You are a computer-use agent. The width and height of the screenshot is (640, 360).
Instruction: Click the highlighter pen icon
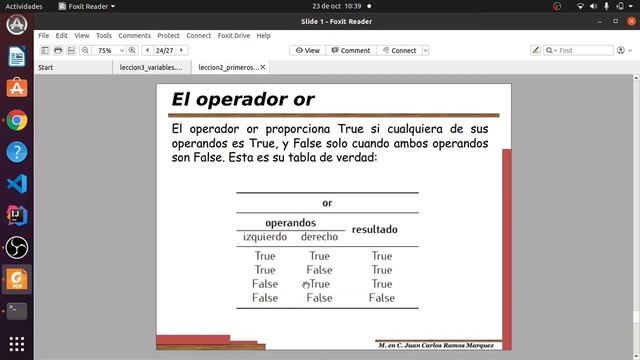pyautogui.click(x=536, y=50)
